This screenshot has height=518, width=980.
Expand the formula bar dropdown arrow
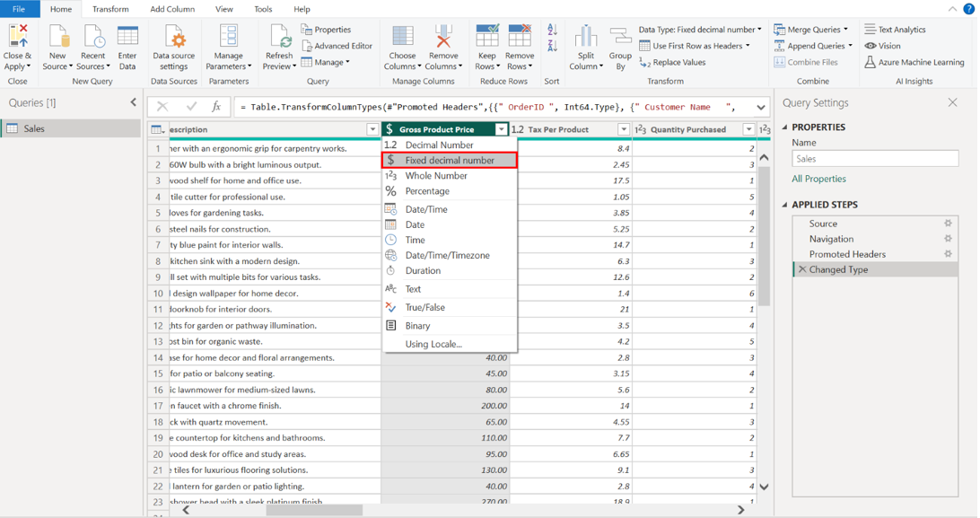coord(760,107)
